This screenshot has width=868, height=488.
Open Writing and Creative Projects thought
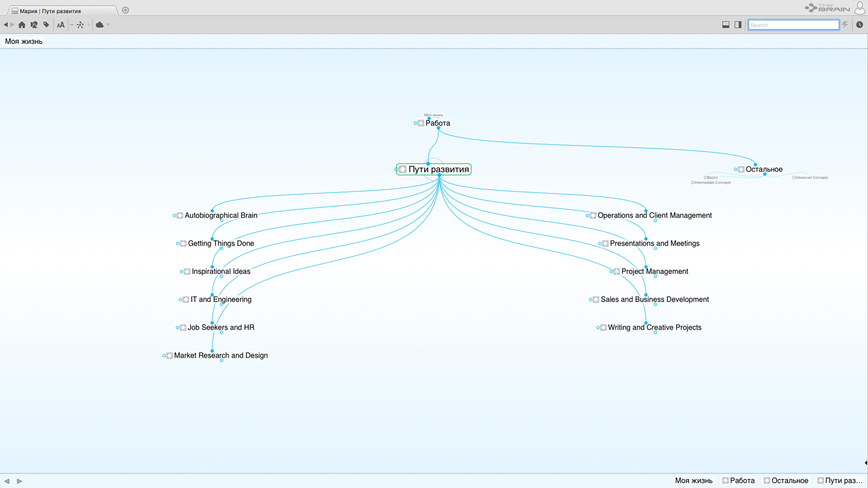pos(655,328)
